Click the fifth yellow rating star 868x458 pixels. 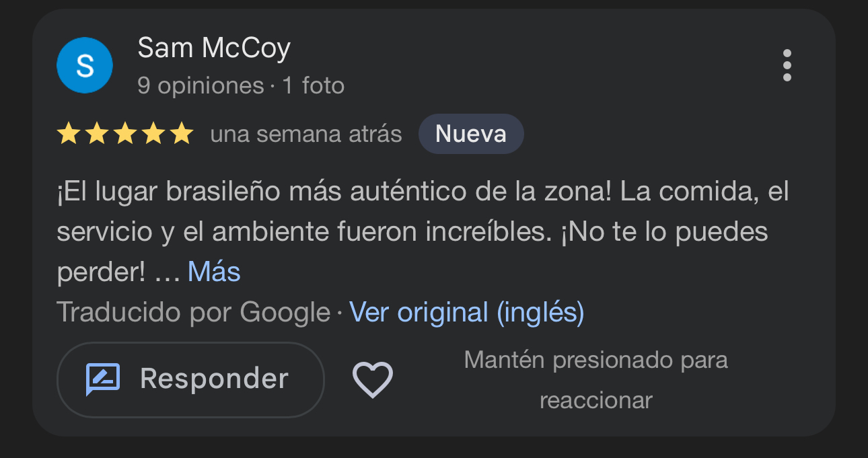pos(181,135)
